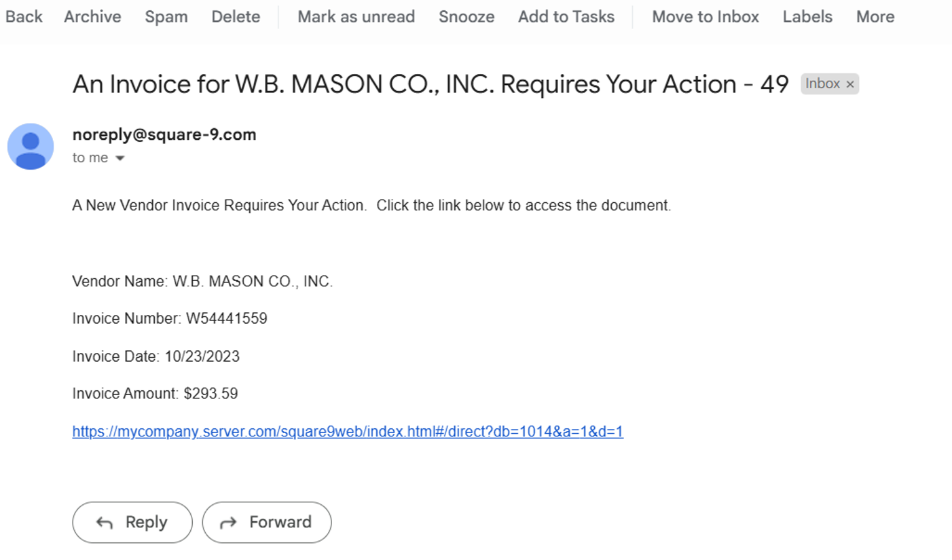Mark the email as Spam
Screen dimensions: 952x560
point(166,17)
